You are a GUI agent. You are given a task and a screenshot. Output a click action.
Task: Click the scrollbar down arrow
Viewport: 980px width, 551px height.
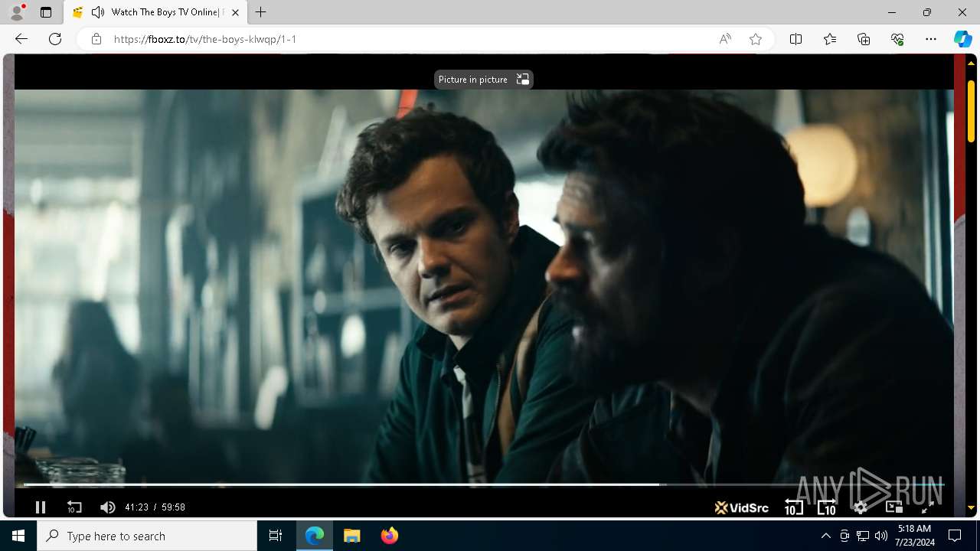pyautogui.click(x=972, y=507)
